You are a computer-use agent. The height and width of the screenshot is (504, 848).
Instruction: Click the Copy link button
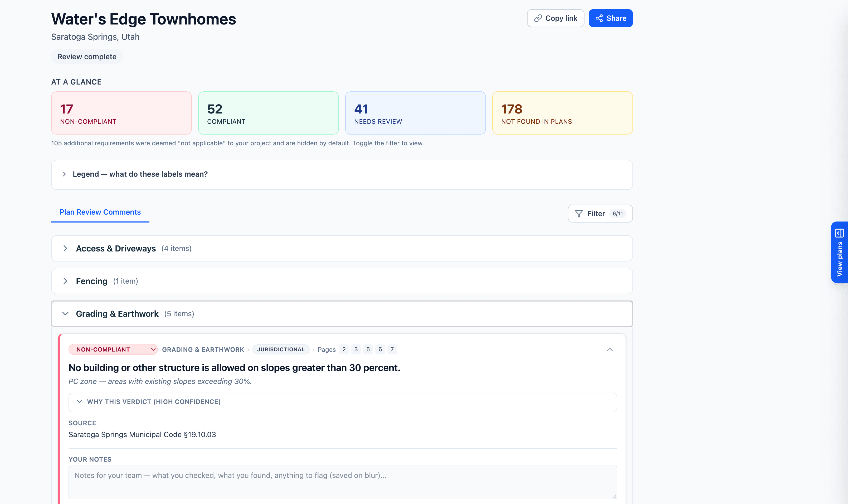555,18
